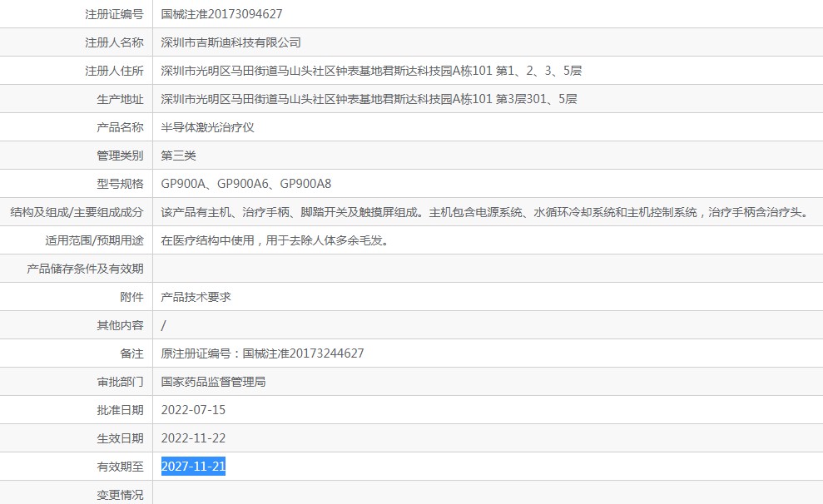Click the intended use text 在医疗结构中使用
Screen dimensions: 823x504
[275, 240]
